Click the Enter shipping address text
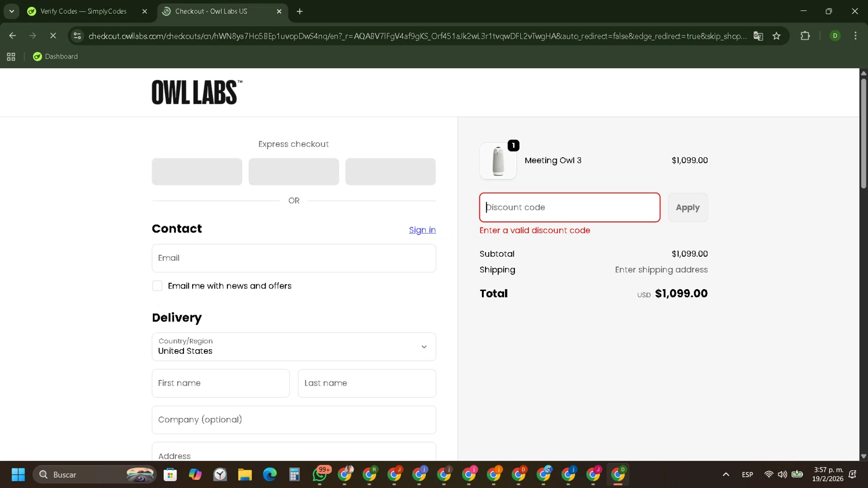Image resolution: width=868 pixels, height=488 pixels. point(661,270)
